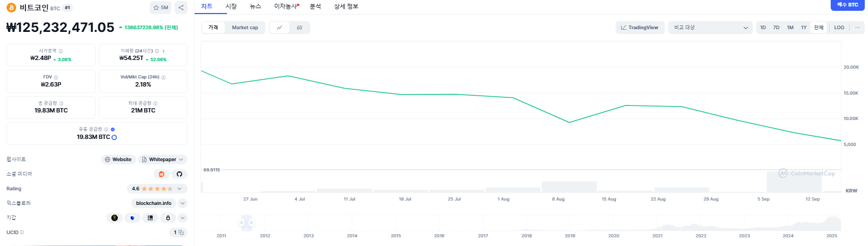Image resolution: width=868 pixels, height=246 pixels.
Task: Click the price ₩125,232,471.05
Action: coord(60,27)
